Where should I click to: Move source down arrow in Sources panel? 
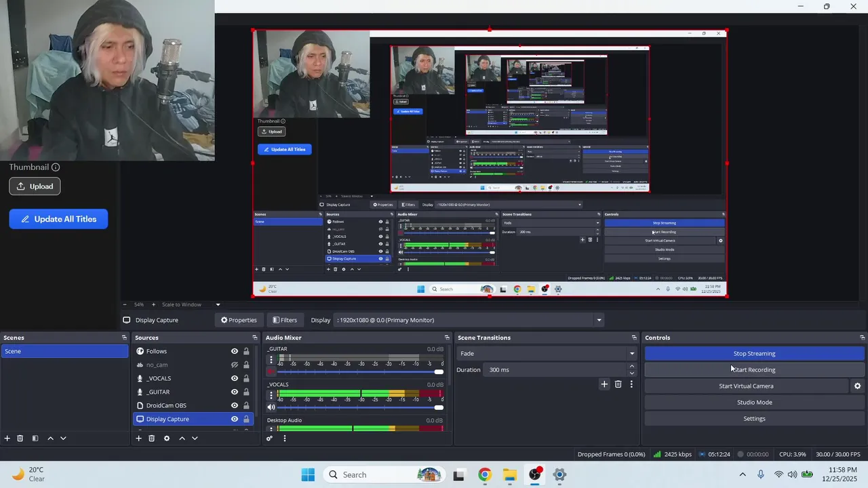tap(195, 439)
